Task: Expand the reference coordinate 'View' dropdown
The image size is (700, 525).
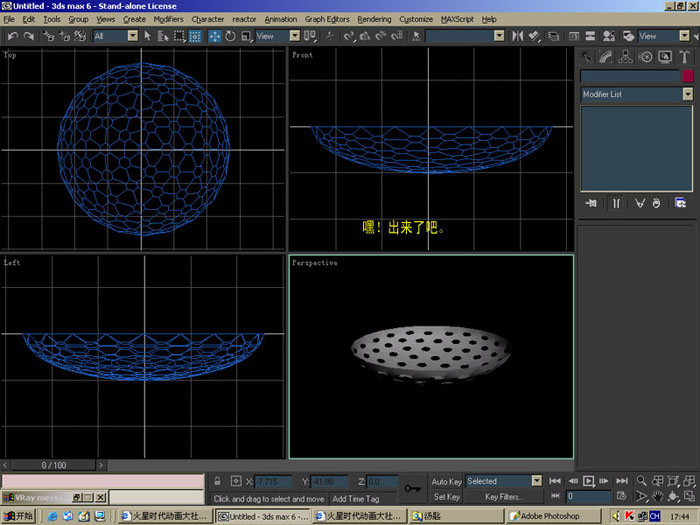Action: coord(295,36)
